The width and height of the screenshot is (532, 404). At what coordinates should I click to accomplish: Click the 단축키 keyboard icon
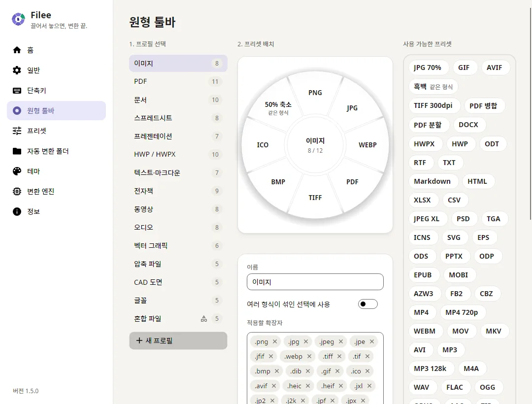(x=17, y=91)
